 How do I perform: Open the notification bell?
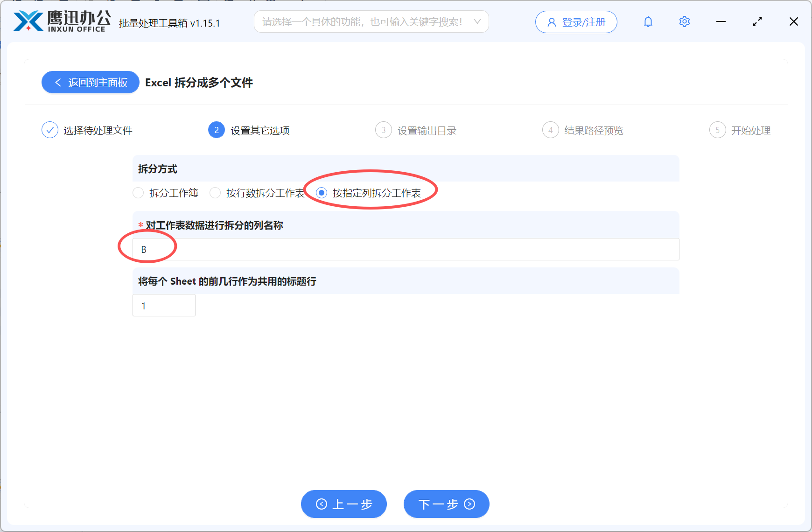648,21
